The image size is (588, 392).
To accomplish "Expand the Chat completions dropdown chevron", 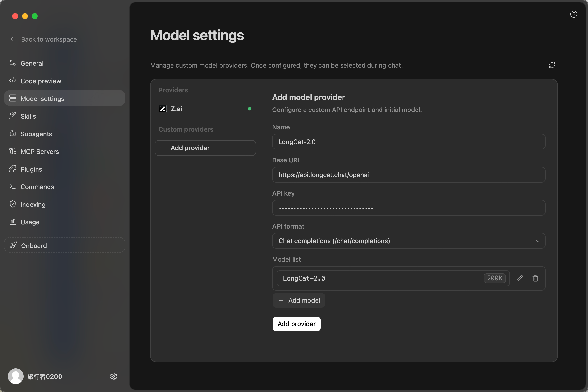I will coord(538,241).
